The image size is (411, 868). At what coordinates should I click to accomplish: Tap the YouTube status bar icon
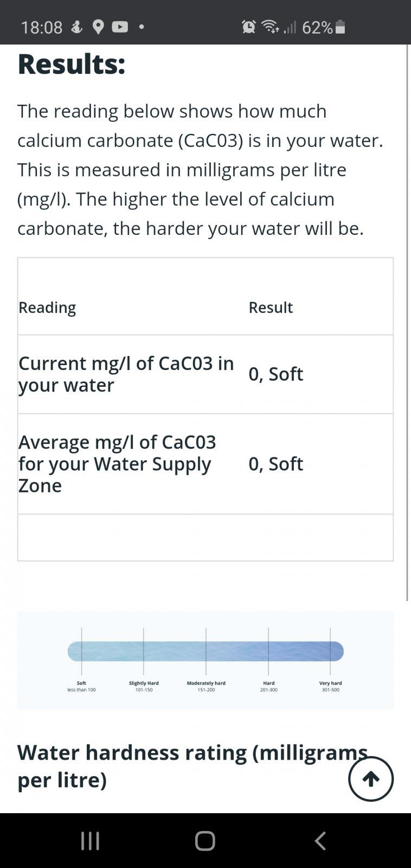[x=120, y=27]
